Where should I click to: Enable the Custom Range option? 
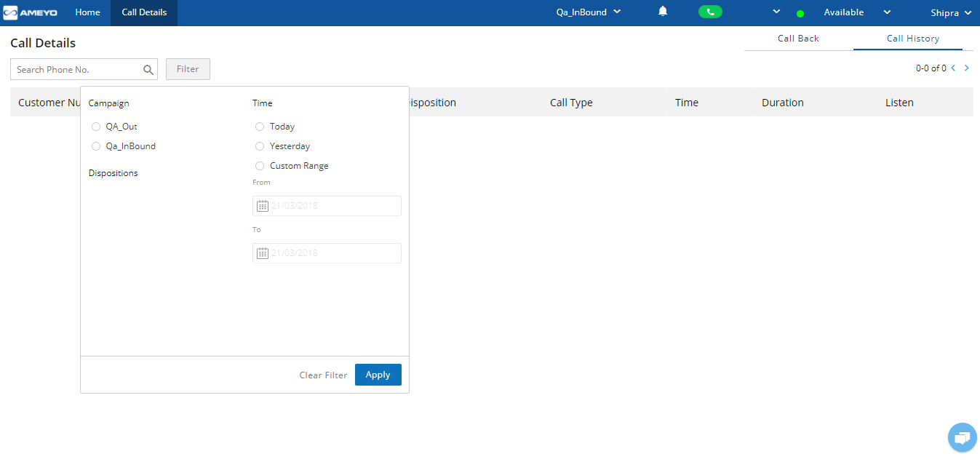tap(259, 165)
